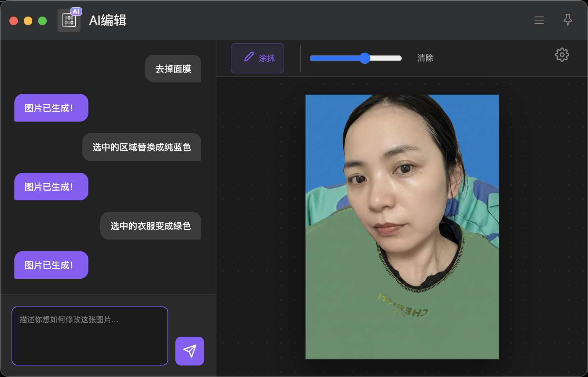Focus the image edit description input box
The height and width of the screenshot is (377, 588).
(x=90, y=336)
